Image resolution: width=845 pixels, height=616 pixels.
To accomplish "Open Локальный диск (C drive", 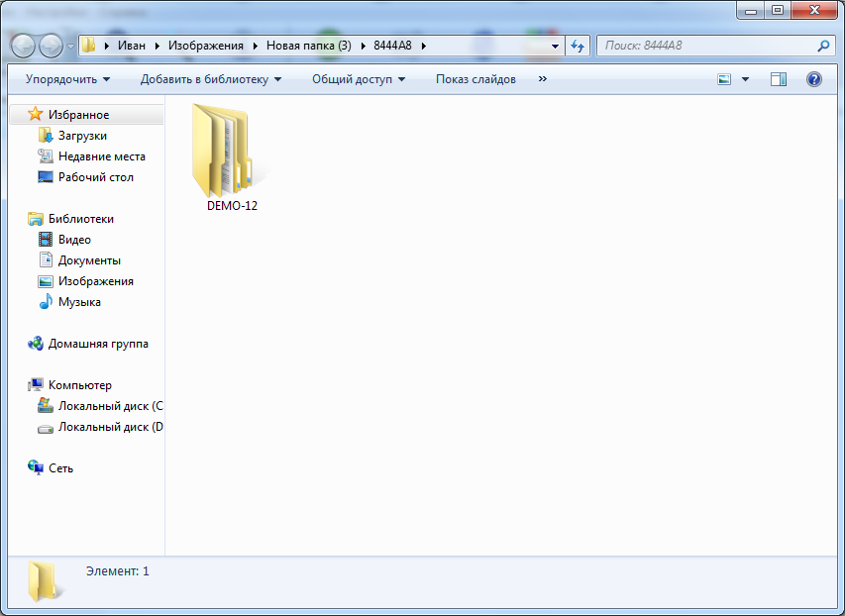I will point(111,406).
